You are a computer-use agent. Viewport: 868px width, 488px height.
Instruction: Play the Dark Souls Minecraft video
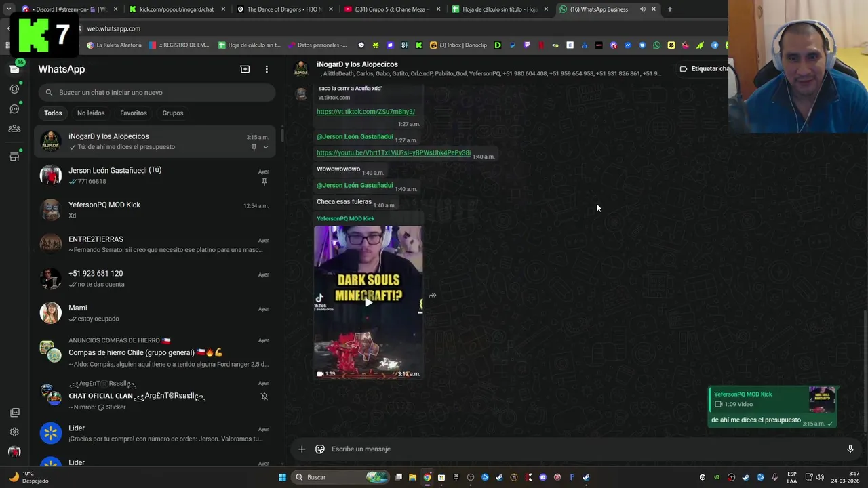point(368,302)
